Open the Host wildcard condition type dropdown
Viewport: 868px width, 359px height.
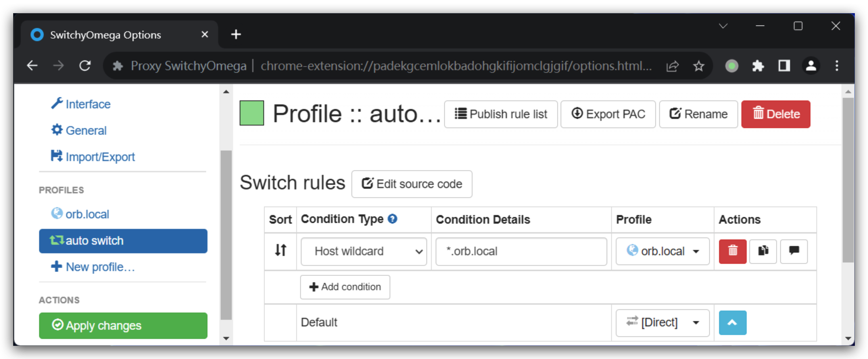pos(364,251)
